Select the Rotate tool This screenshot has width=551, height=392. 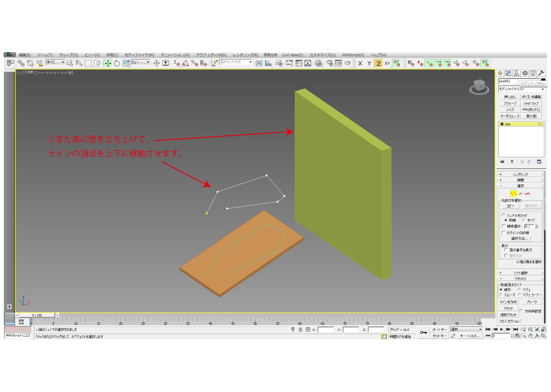tap(117, 64)
